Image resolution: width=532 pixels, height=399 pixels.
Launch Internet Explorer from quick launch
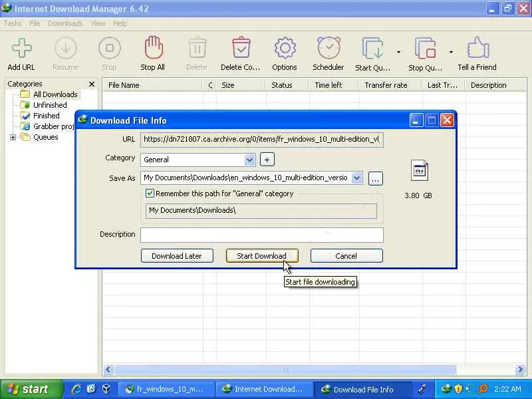pyautogui.click(x=76, y=389)
